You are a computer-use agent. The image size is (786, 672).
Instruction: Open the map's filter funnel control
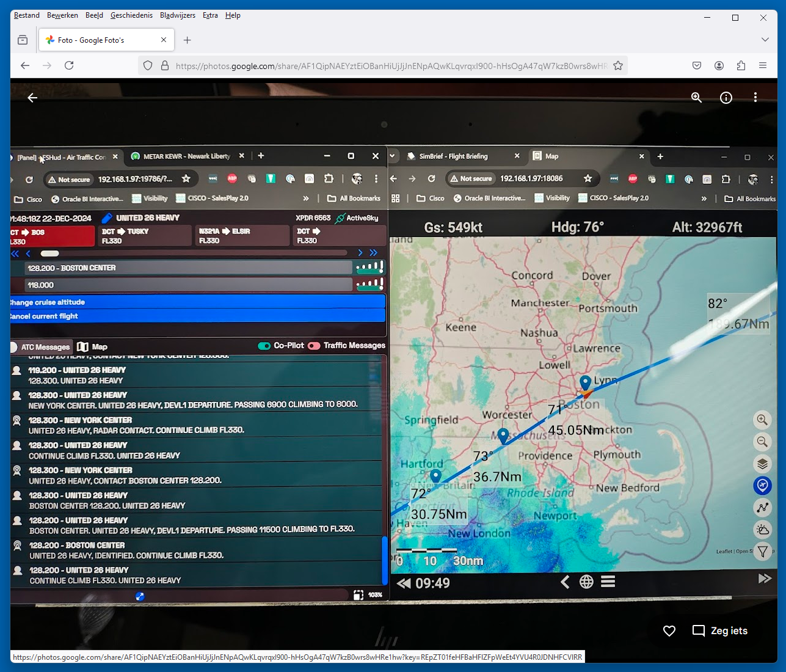tap(762, 552)
